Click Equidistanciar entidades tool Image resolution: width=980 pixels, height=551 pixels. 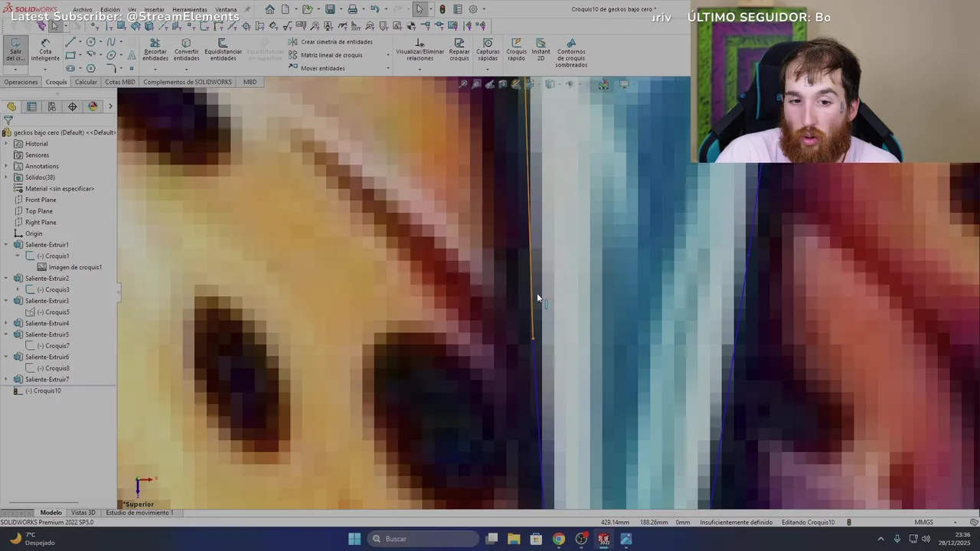click(223, 50)
